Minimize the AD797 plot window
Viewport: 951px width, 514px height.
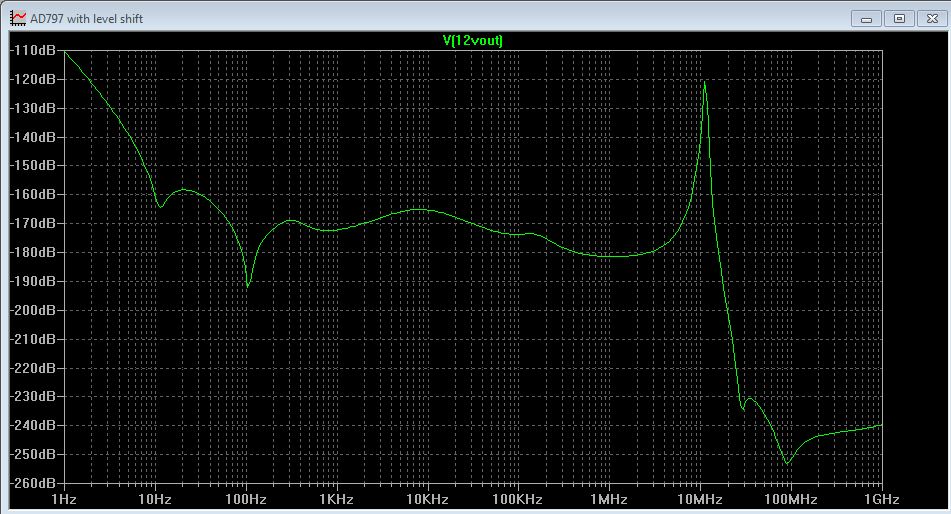[x=866, y=19]
